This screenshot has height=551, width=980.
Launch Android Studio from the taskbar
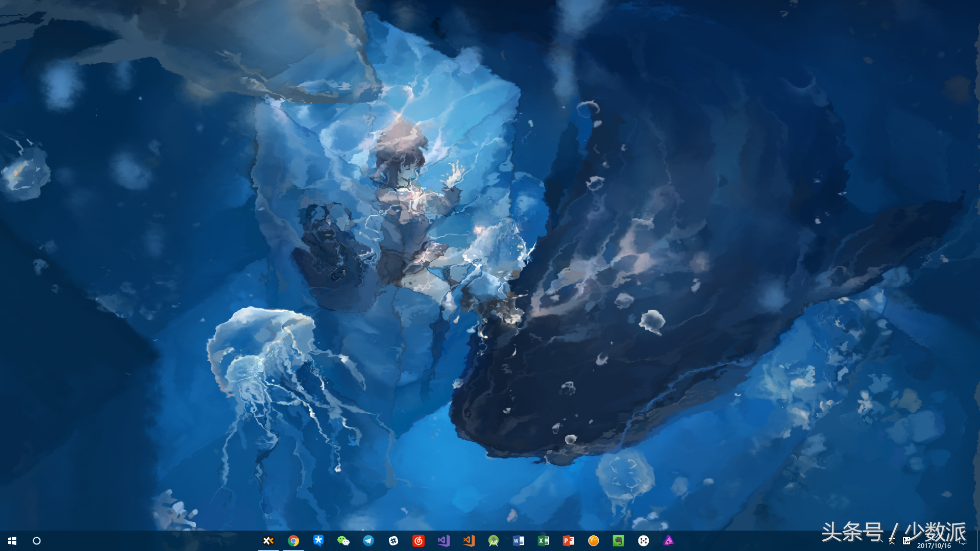494,541
